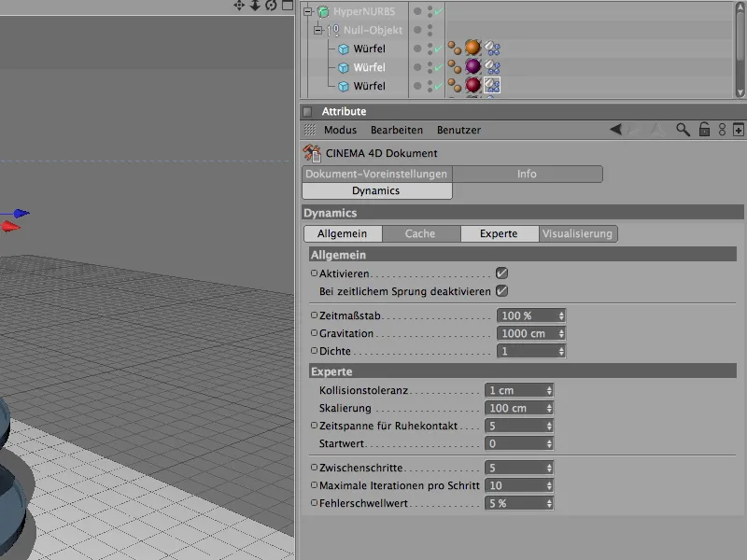Select the dynamics tag of first Würfel
Image resolution: width=747 pixels, height=560 pixels.
(x=492, y=49)
